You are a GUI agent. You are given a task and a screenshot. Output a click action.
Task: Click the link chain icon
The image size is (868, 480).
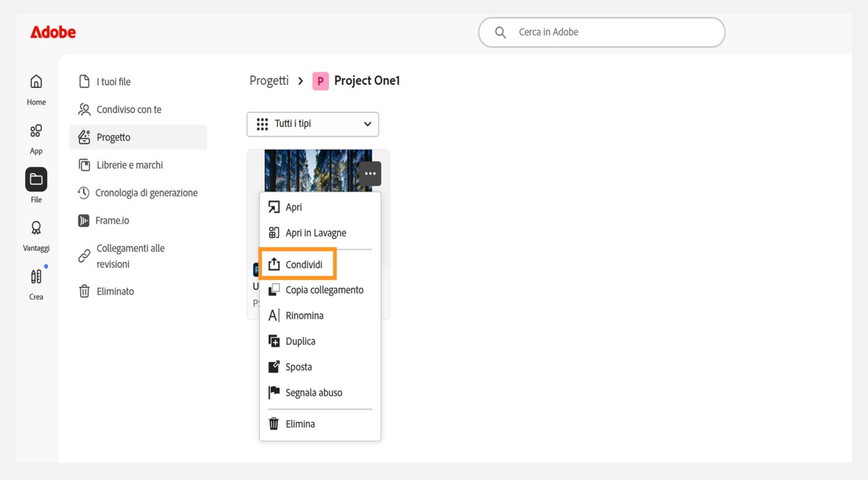coord(84,256)
